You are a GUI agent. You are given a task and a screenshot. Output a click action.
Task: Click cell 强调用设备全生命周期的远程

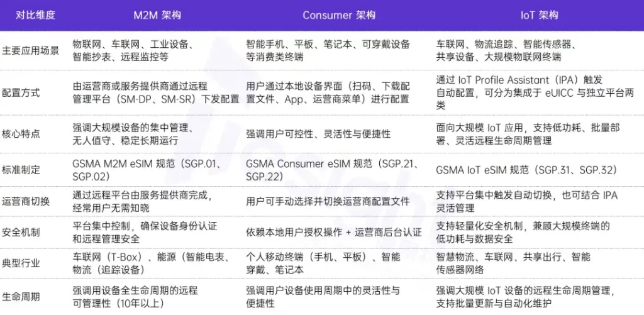click(135, 297)
